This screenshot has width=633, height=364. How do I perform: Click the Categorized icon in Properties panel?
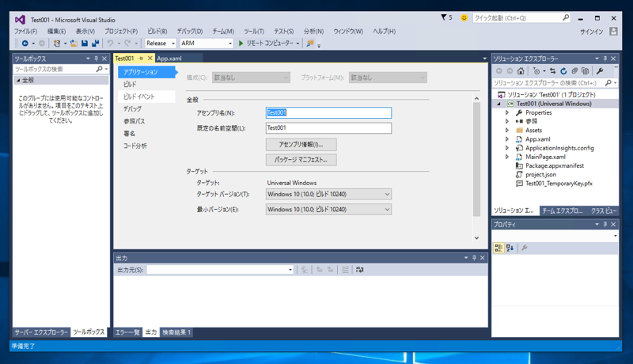pos(498,248)
